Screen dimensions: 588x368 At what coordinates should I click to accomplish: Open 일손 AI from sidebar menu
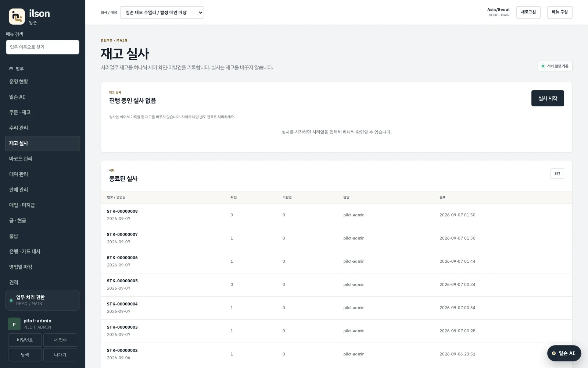click(x=43, y=97)
